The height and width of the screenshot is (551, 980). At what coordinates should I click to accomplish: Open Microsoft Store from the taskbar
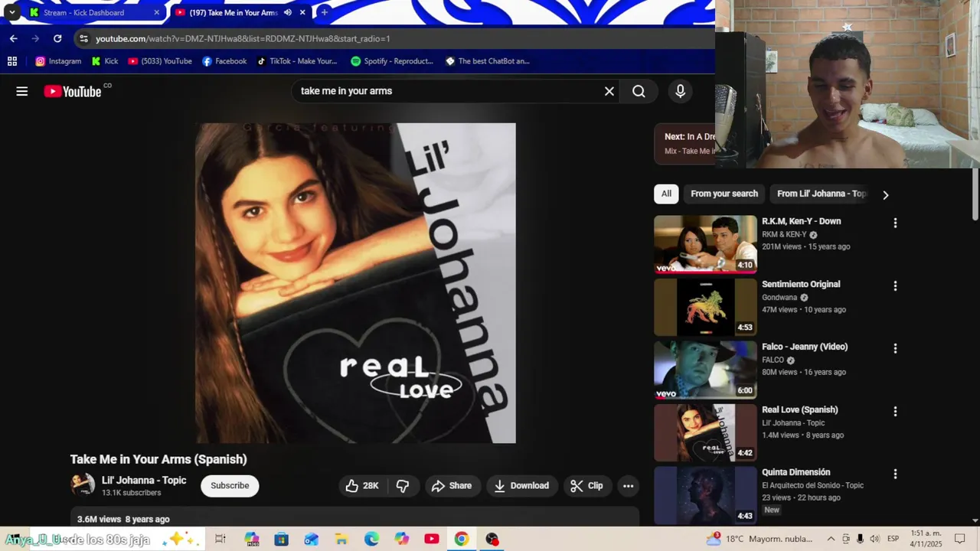282,540
